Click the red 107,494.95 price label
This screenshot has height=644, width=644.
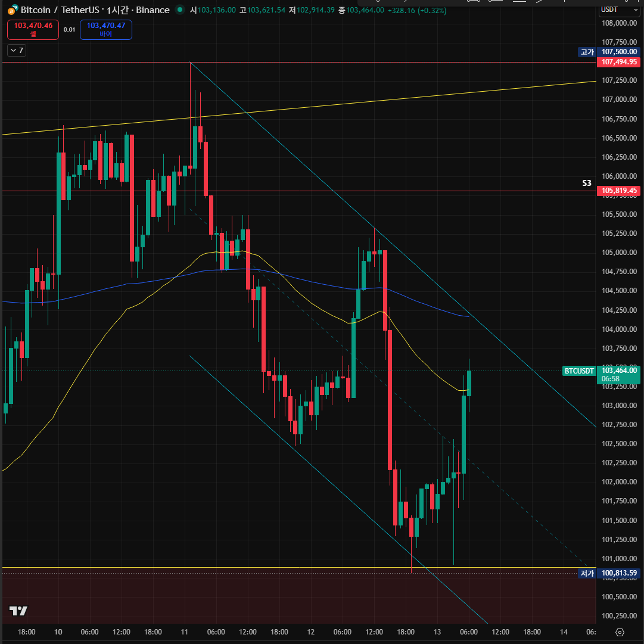pos(618,62)
